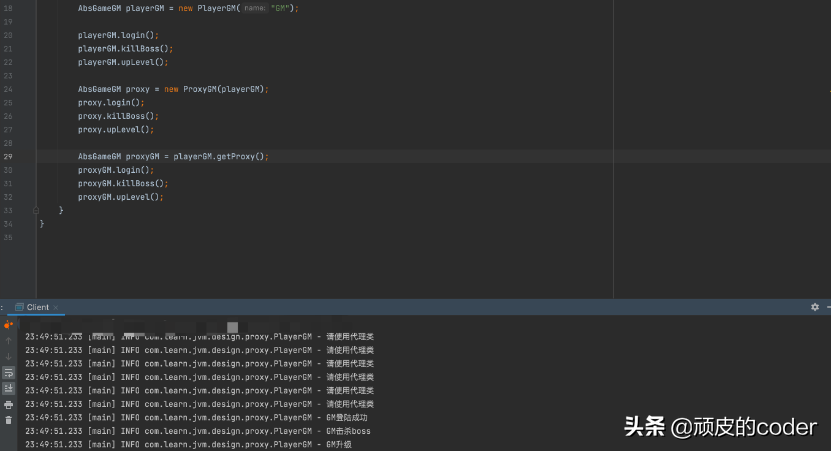Toggle soft-wrap in the Run console
Image resolution: width=832 pixels, height=452 pixels.
pos(8,373)
